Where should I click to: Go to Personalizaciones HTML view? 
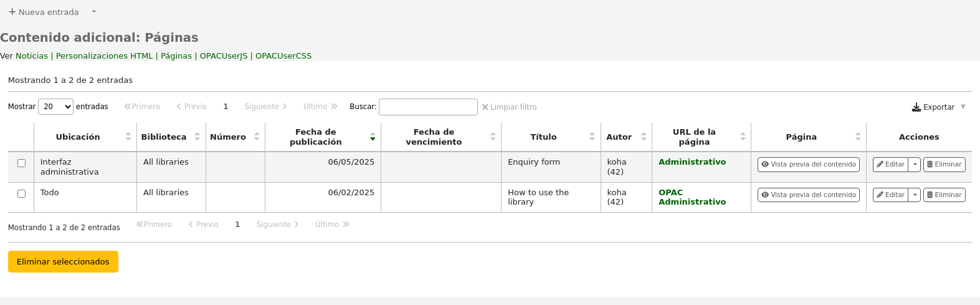pyautogui.click(x=104, y=56)
